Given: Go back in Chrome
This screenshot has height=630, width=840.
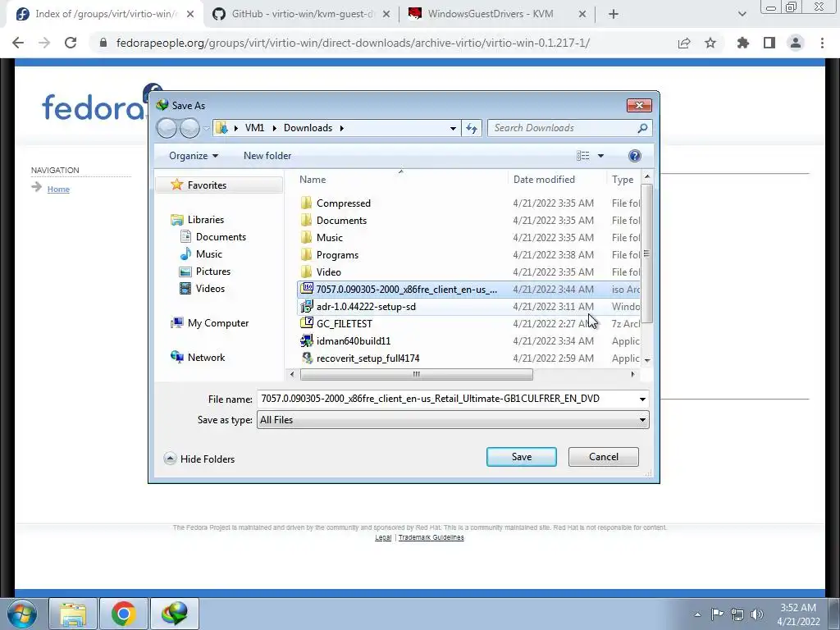Looking at the screenshot, I should pos(18,43).
